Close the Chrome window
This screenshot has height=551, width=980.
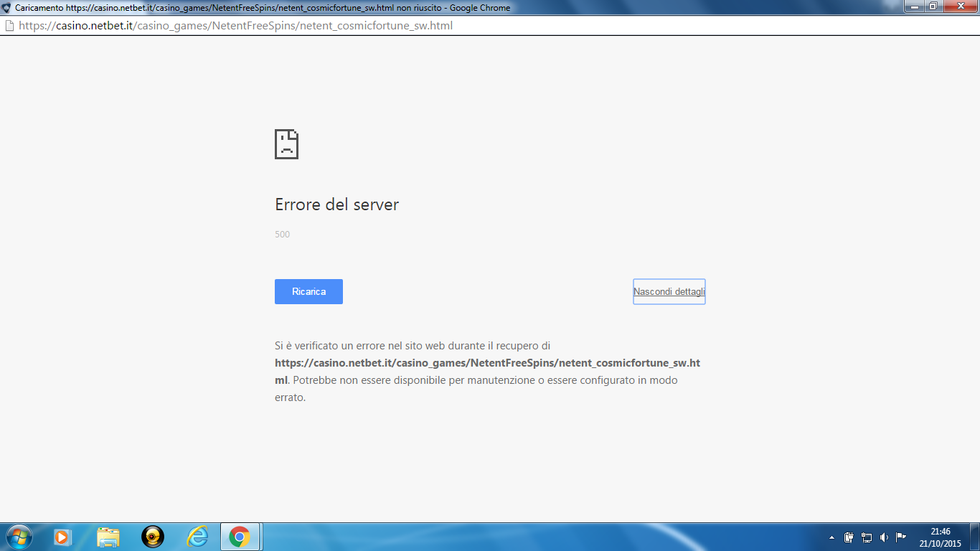pyautogui.click(x=961, y=6)
